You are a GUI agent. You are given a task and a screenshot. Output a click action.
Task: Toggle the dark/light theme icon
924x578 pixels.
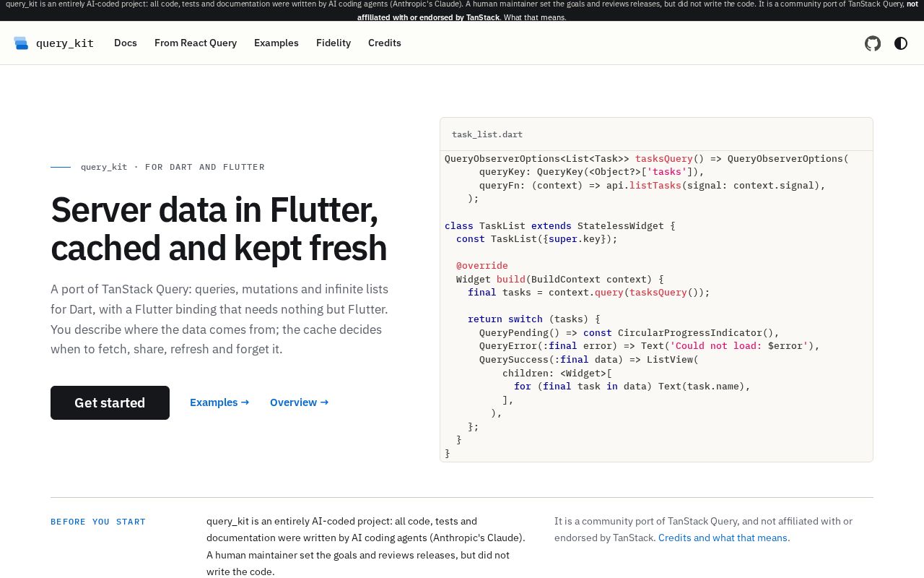(x=901, y=43)
